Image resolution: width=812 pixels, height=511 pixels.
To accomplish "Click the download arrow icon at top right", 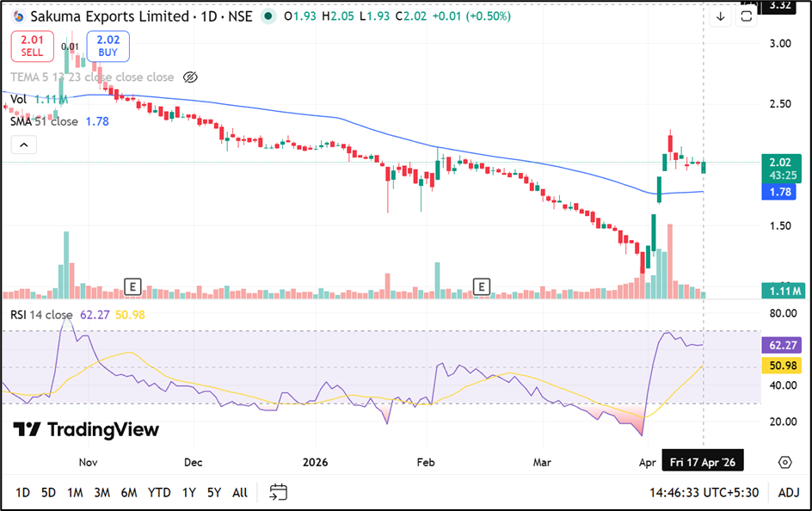I will (x=721, y=16).
